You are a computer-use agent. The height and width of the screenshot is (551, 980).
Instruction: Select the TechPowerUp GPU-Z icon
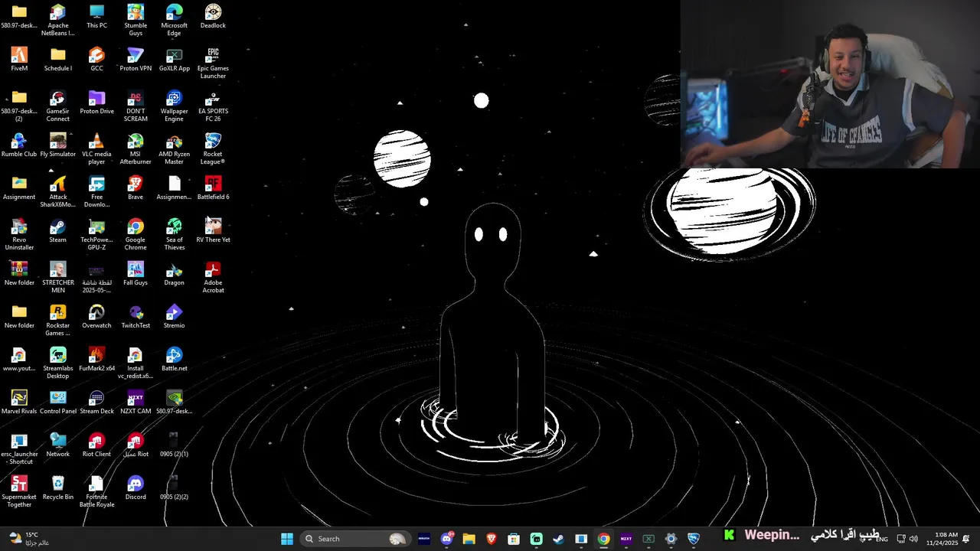(x=96, y=234)
